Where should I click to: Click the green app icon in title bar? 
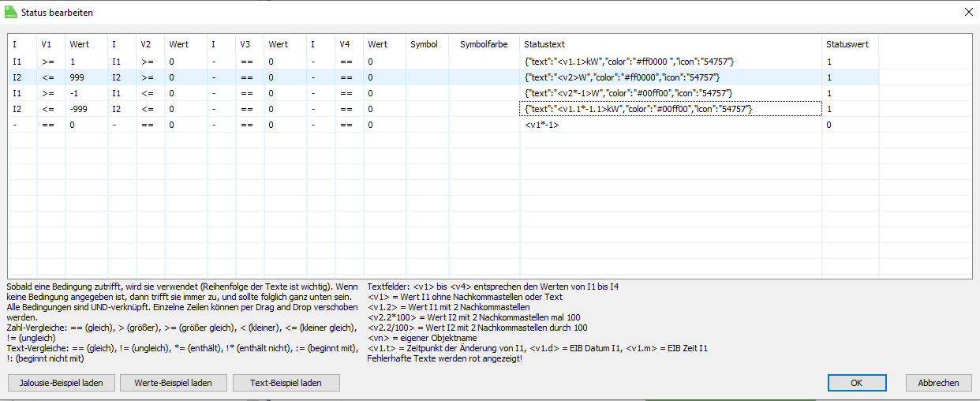[10, 12]
